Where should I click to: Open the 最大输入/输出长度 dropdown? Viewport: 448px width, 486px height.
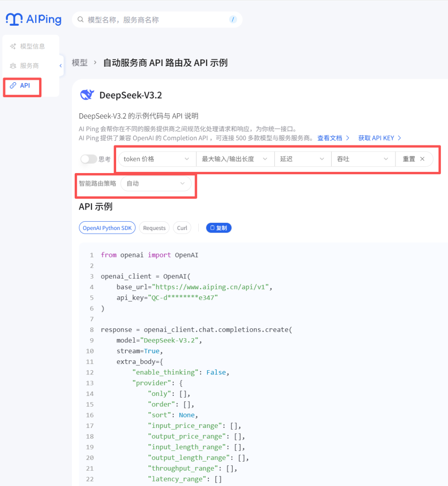[x=235, y=159]
